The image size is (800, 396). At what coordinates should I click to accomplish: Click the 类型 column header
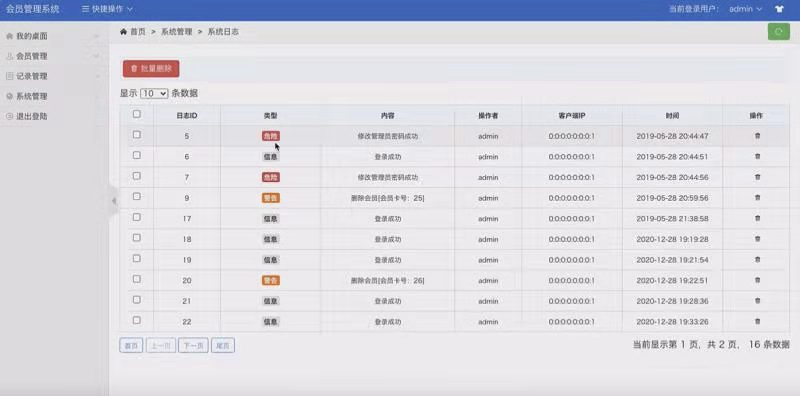click(270, 116)
